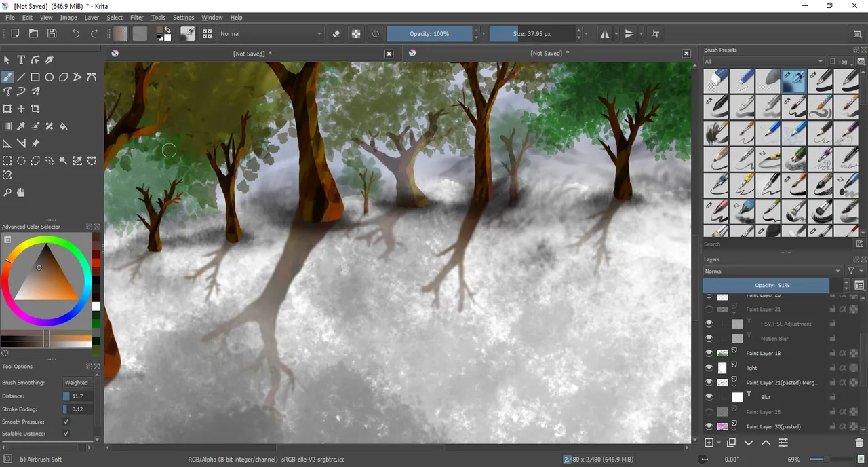This screenshot has width=868, height=467.
Task: Toggle Scalable Distance checkbox
Action: [66, 434]
